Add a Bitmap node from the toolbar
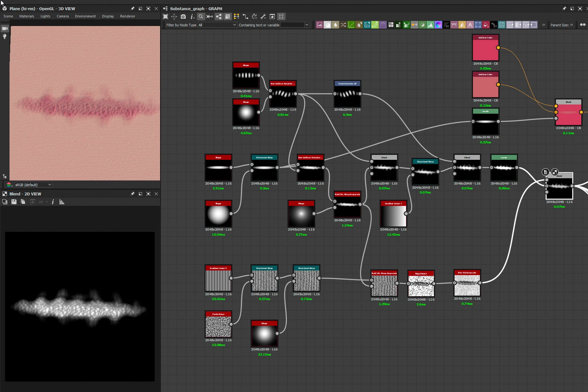This screenshot has height=392, width=588. (320, 25)
